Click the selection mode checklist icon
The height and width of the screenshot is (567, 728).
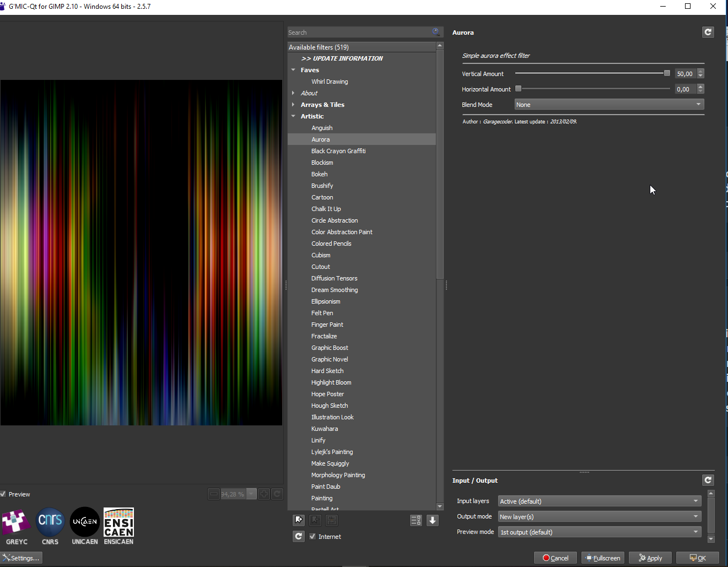[x=416, y=520]
